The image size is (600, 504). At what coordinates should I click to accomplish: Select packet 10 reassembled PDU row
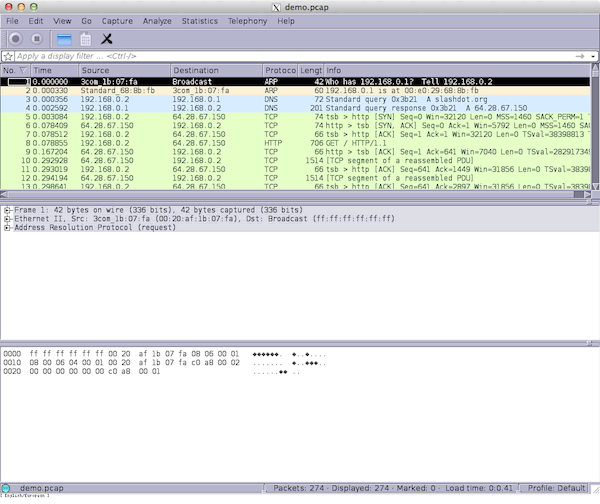[x=295, y=160]
